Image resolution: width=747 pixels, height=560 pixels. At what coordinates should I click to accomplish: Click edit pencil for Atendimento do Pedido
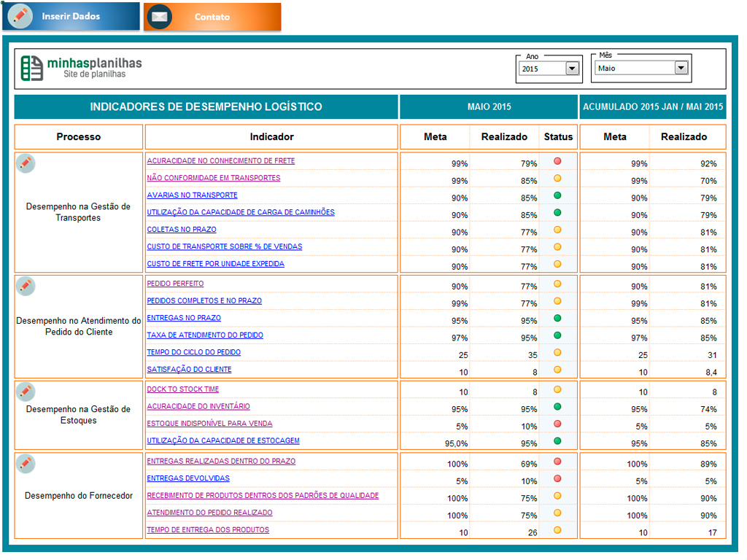[x=26, y=286]
